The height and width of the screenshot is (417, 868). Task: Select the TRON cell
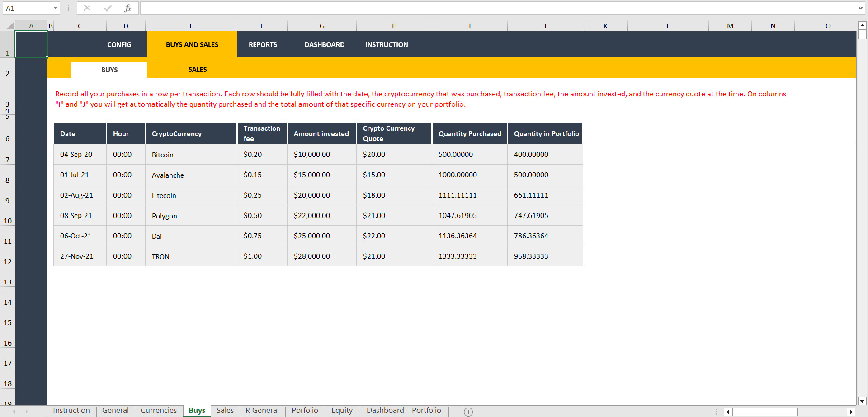[191, 256]
